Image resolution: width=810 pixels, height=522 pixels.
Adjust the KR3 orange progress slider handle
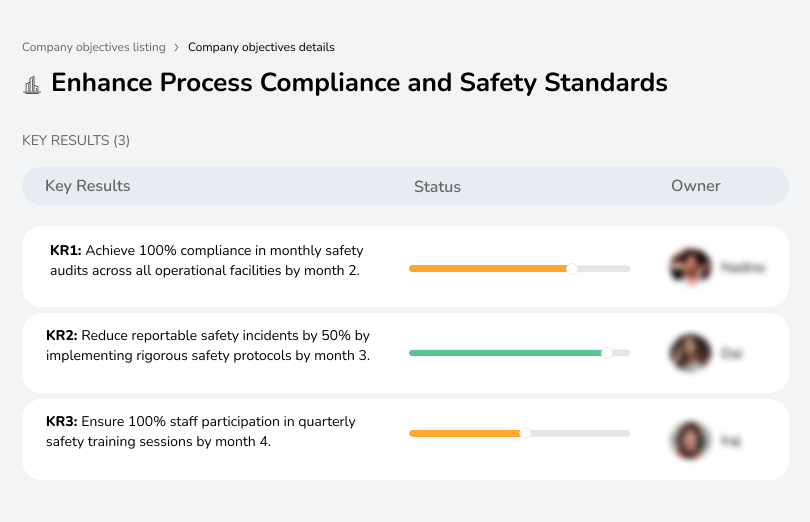click(x=525, y=433)
